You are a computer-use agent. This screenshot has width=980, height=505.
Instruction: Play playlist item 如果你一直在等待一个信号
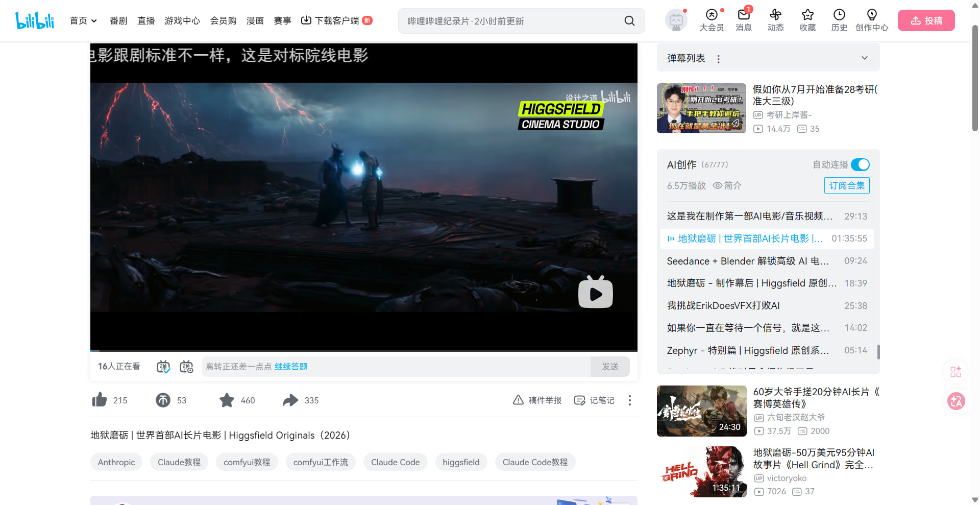coord(767,328)
